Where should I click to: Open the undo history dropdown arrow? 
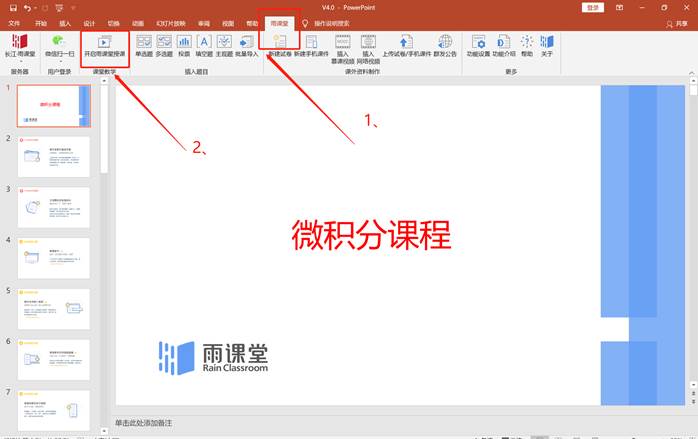click(36, 8)
